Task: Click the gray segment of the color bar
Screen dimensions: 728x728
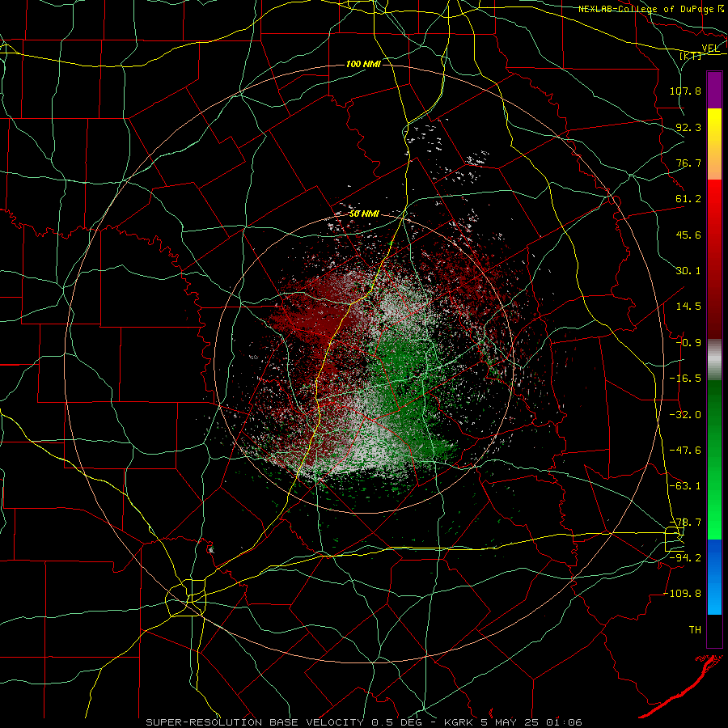Action: [x=714, y=359]
